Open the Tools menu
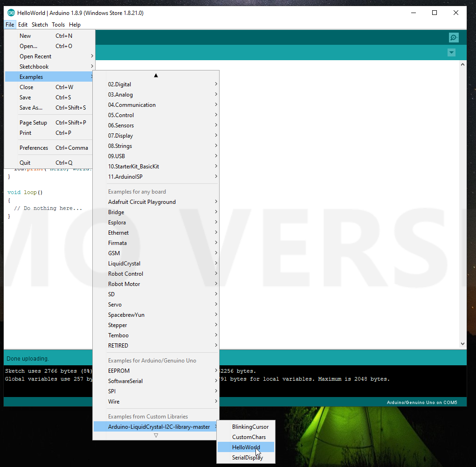Viewport: 476px width, 467px height. [58, 25]
